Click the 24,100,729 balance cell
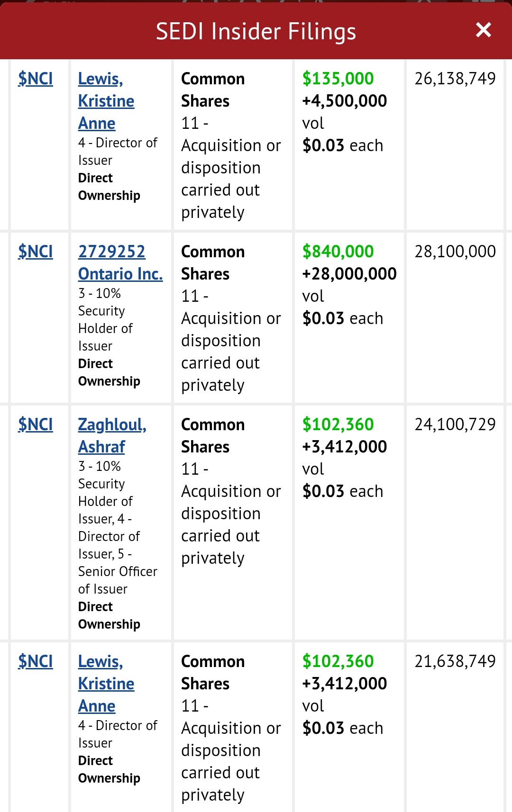512x812 pixels. 455,424
